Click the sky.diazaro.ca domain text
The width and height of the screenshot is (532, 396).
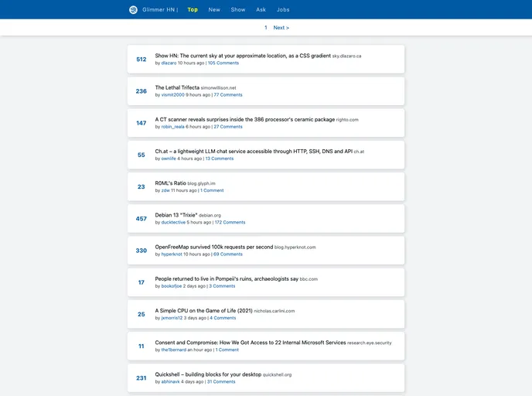tap(346, 56)
